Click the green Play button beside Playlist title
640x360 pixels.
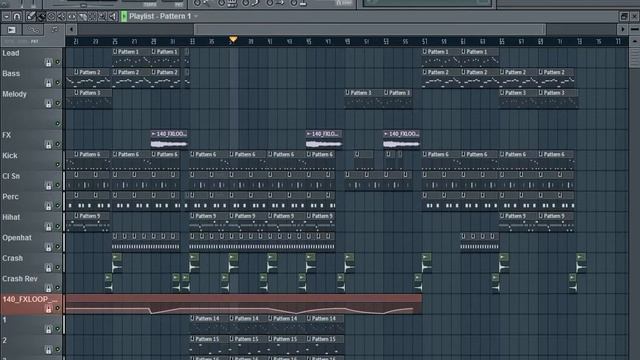[x=124, y=16]
